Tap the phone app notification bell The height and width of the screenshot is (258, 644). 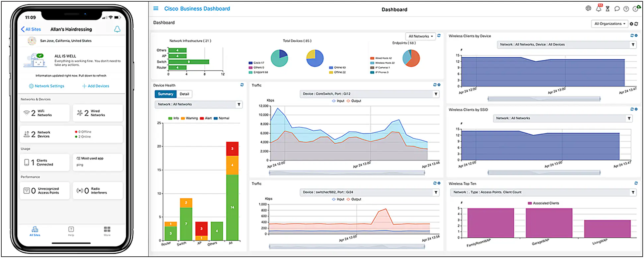tap(117, 29)
